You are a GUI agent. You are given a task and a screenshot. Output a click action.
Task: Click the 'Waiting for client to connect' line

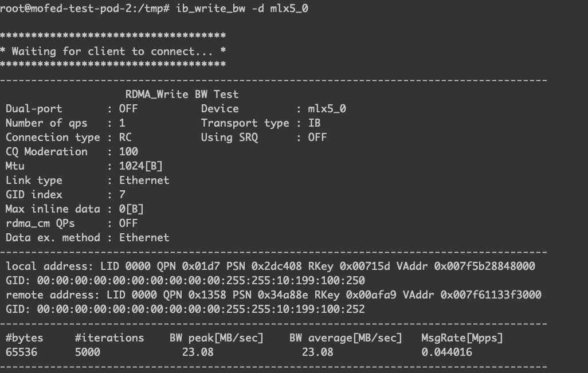pos(113,51)
